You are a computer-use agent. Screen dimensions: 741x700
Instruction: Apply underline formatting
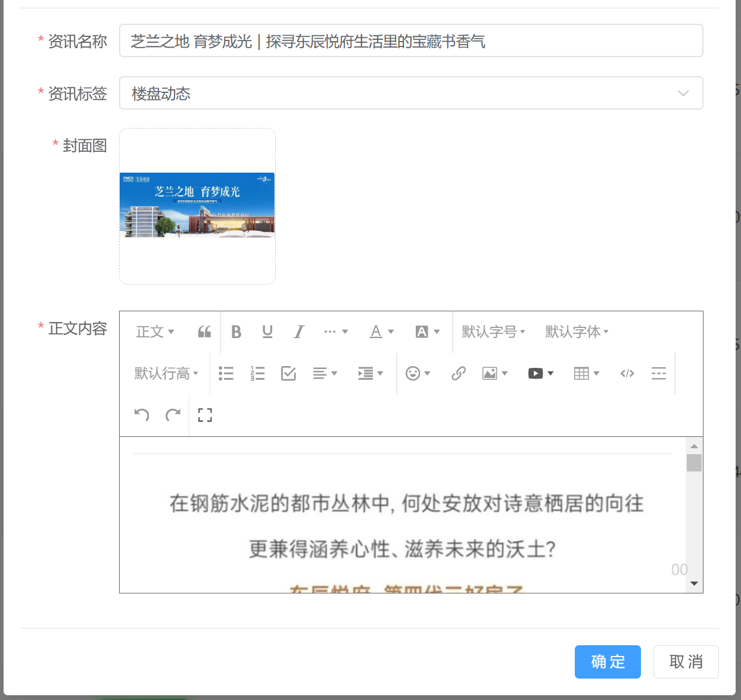coord(267,332)
